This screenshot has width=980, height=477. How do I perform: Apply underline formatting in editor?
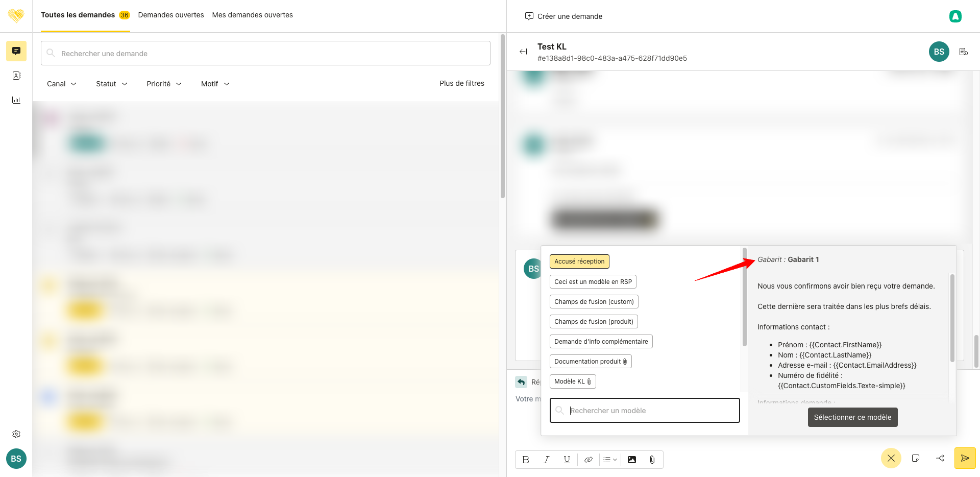pyautogui.click(x=567, y=460)
